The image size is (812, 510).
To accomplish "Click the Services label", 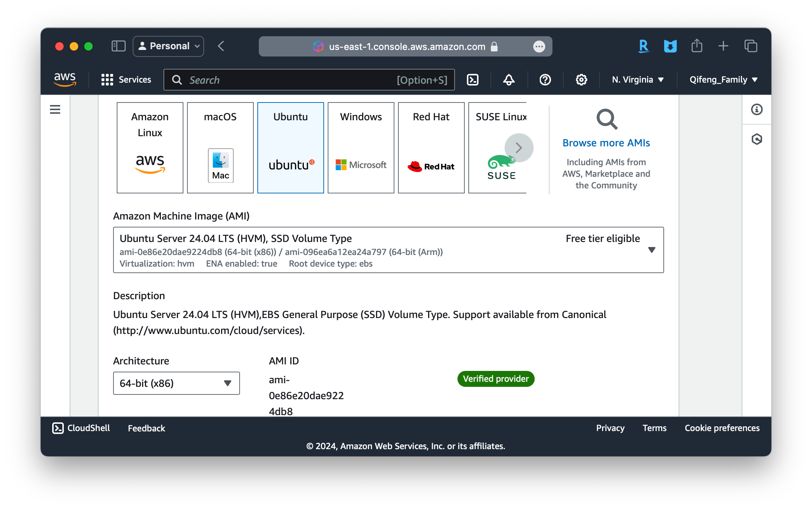I will coord(135,80).
